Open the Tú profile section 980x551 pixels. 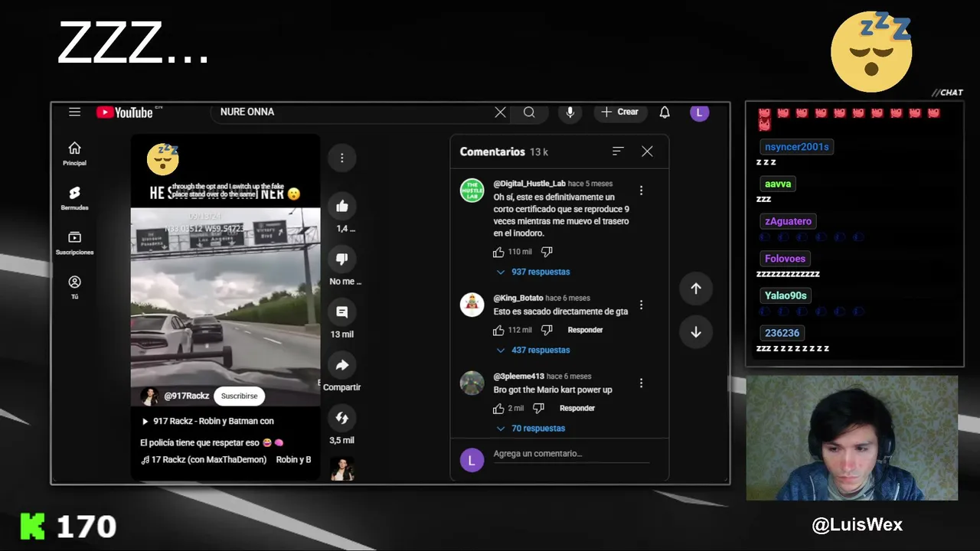(x=74, y=287)
